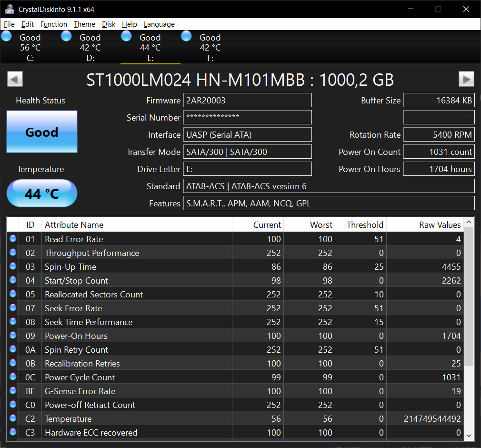Image resolution: width=481 pixels, height=448 pixels.
Task: Click the Rotation Rate value 5400 RPM
Action: [439, 135]
